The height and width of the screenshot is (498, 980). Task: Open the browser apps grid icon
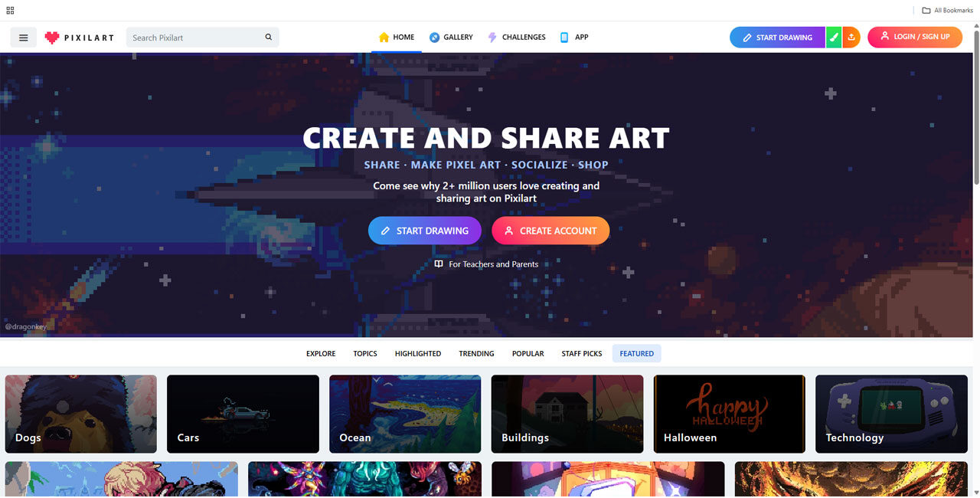(11, 11)
